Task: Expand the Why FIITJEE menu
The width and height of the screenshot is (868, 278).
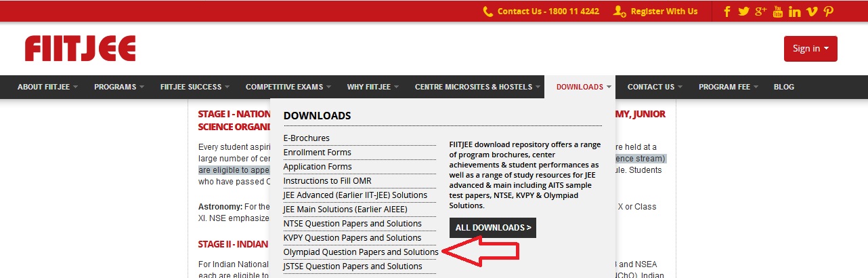Action: click(373, 87)
